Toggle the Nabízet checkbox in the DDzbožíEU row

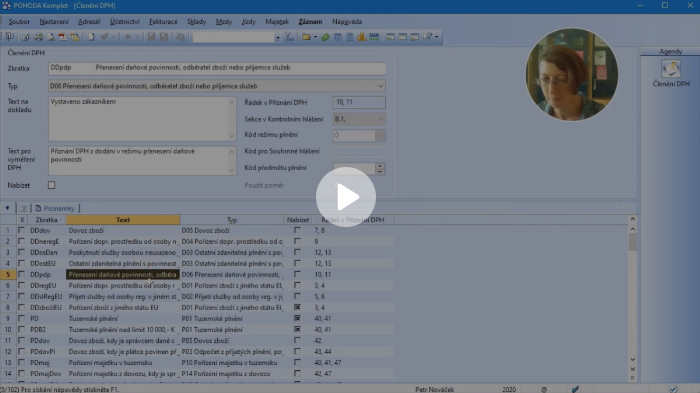[x=297, y=308]
